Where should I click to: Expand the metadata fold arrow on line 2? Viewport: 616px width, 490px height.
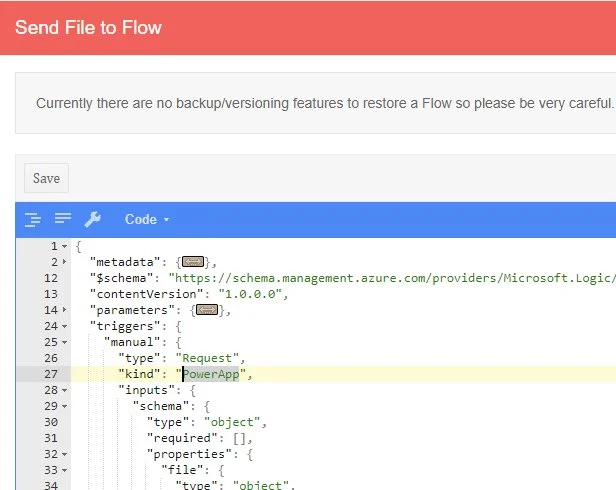(x=65, y=262)
